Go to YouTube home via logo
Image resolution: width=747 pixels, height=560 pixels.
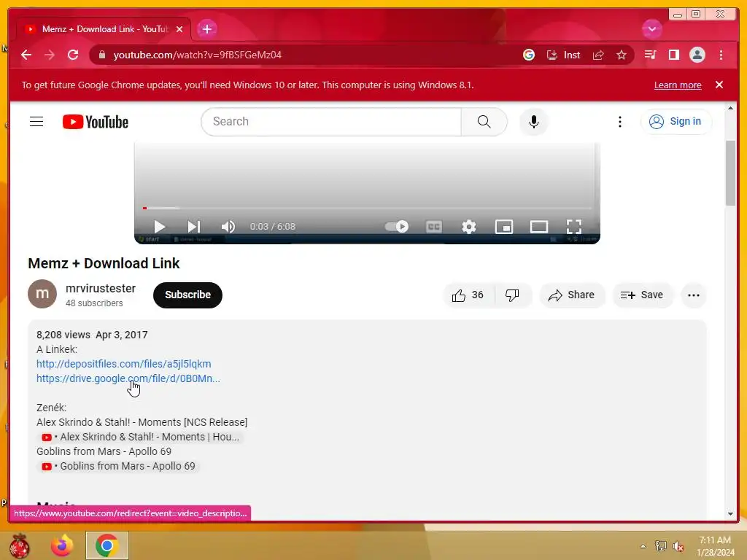coord(96,122)
